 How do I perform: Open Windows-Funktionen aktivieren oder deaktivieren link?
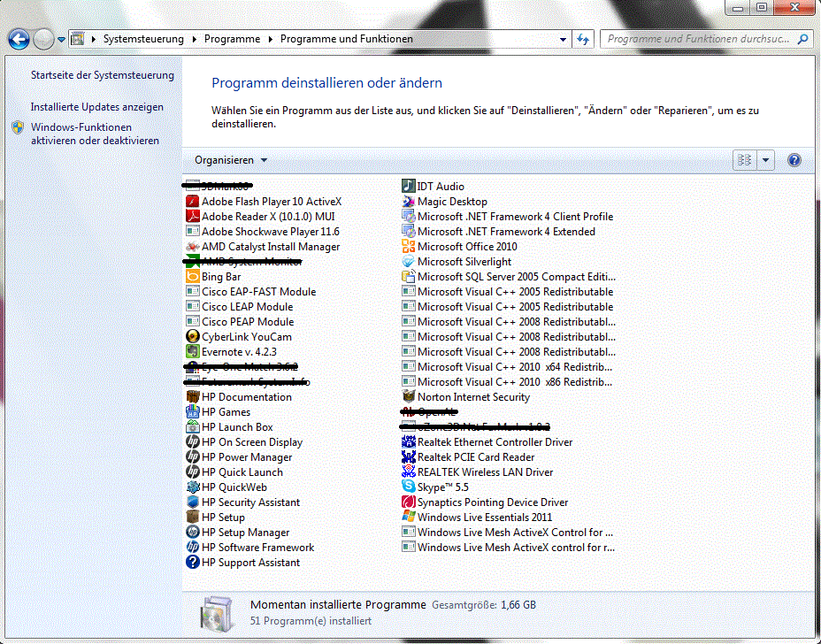pyautogui.click(x=95, y=134)
